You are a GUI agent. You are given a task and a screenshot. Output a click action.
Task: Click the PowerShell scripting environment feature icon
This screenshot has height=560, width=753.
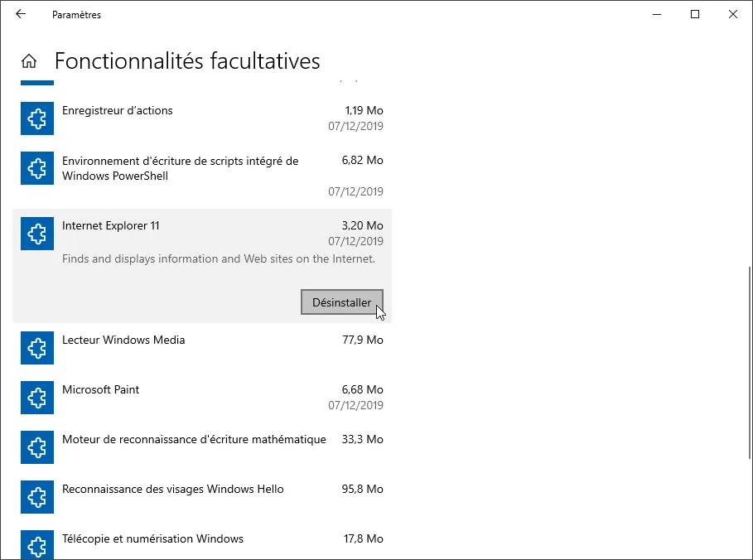pyautogui.click(x=36, y=168)
